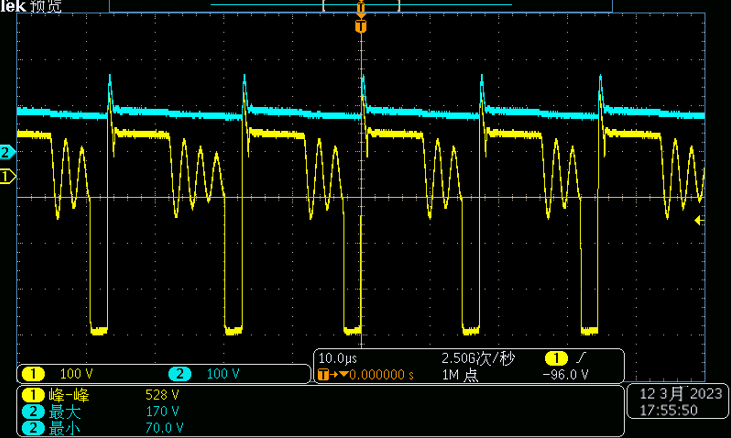Select the orange trigger position marker

pos(361,26)
